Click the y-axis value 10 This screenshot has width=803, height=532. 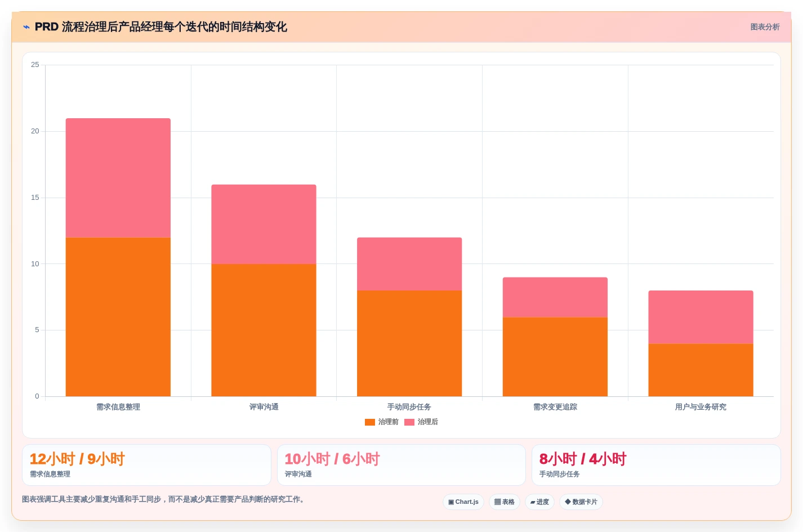click(x=35, y=264)
